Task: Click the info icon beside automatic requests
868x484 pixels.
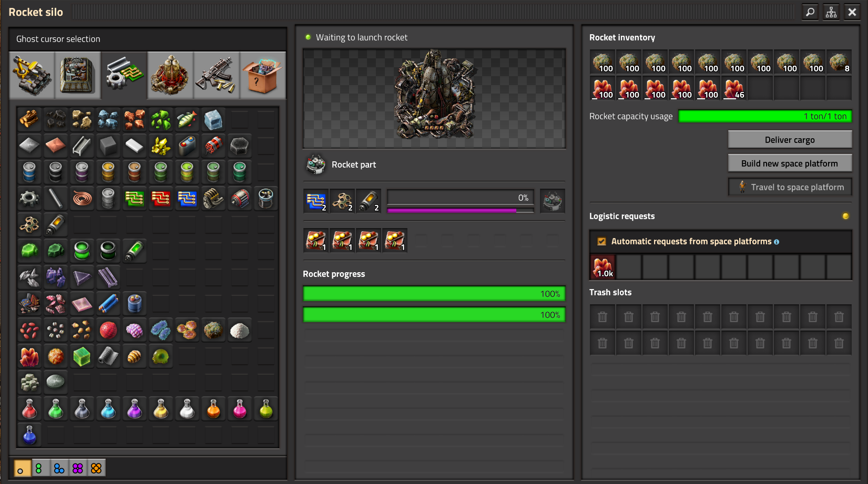Action: pyautogui.click(x=777, y=242)
